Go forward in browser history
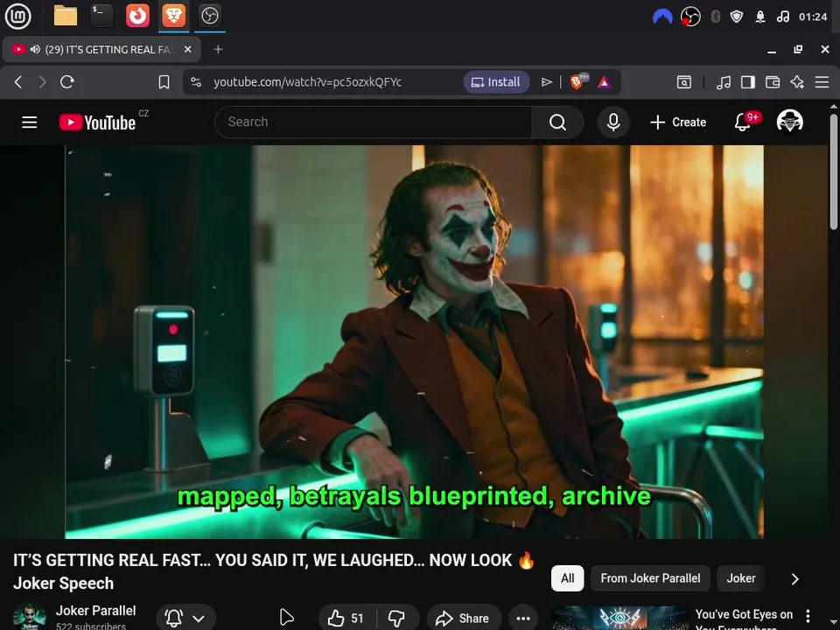This screenshot has width=840, height=630. click(x=42, y=82)
